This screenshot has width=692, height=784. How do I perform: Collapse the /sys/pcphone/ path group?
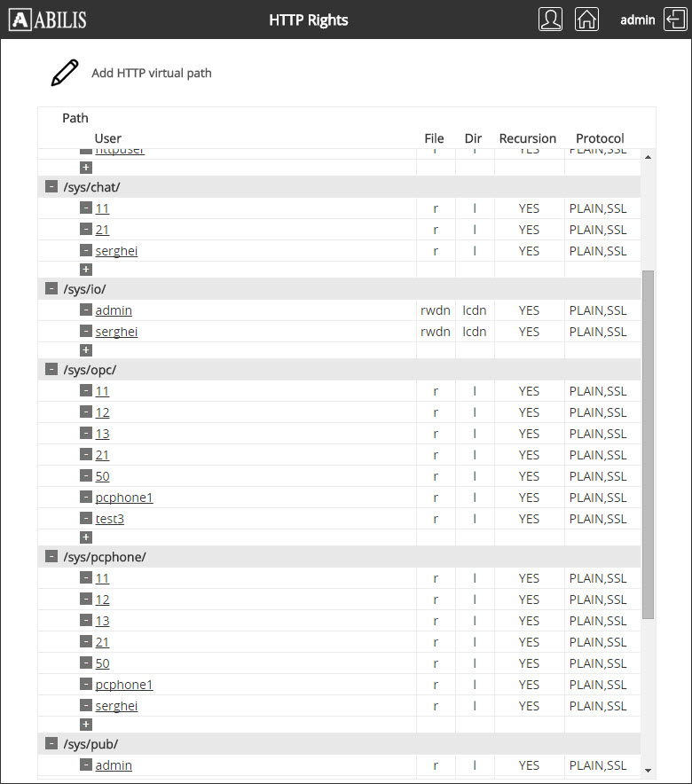pos(51,557)
